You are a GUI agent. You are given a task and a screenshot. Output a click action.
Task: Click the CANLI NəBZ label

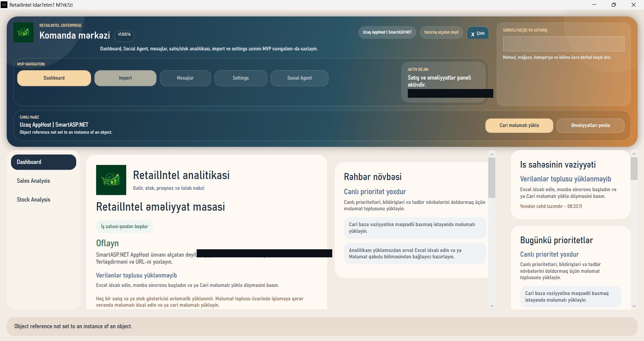click(29, 117)
